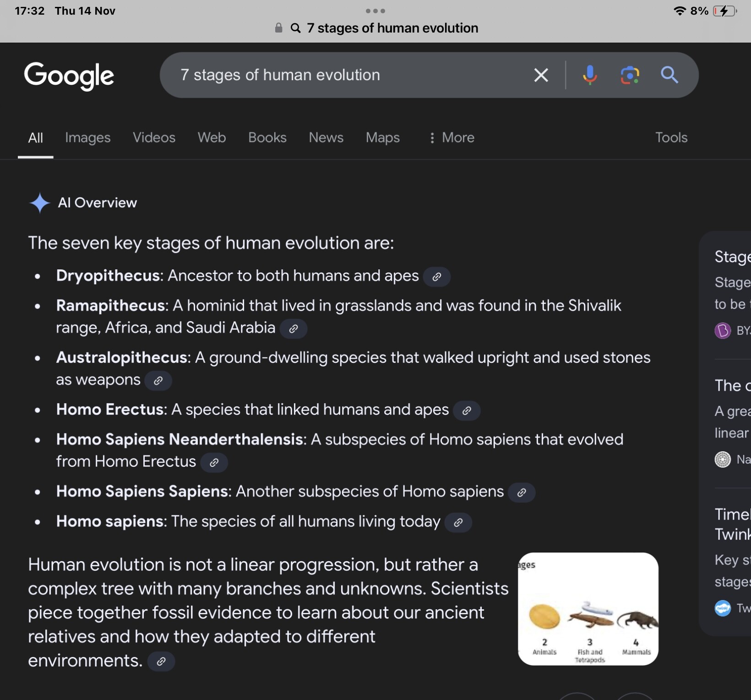This screenshot has width=751, height=700.
Task: Select the All results tab
Action: pos(36,138)
